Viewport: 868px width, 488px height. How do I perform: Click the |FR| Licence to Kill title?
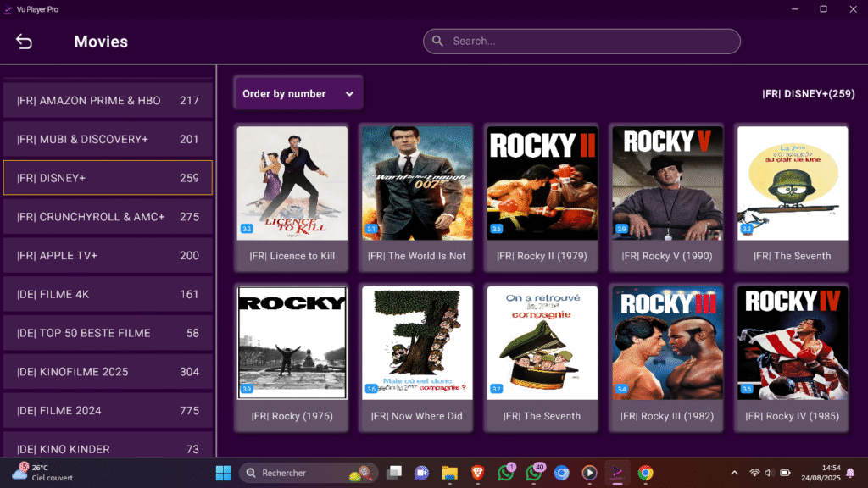tap(292, 256)
